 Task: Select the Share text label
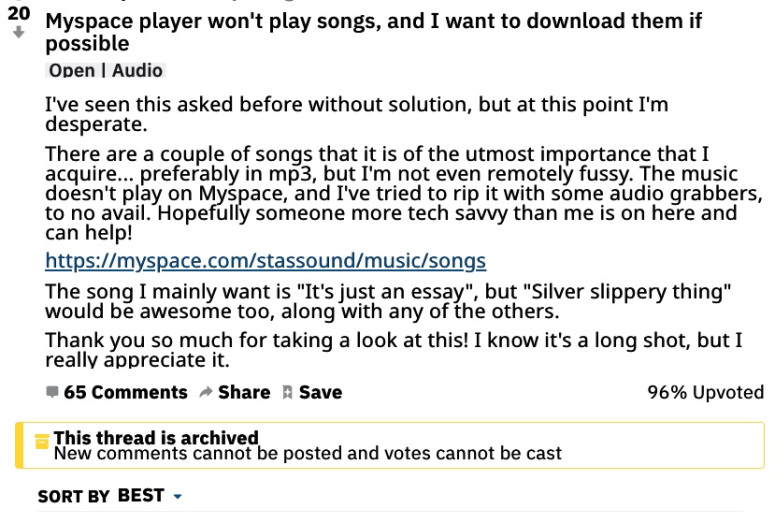[244, 392]
